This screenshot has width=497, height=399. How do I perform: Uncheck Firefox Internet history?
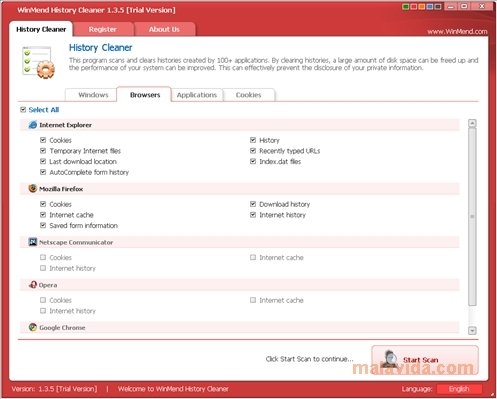(253, 215)
